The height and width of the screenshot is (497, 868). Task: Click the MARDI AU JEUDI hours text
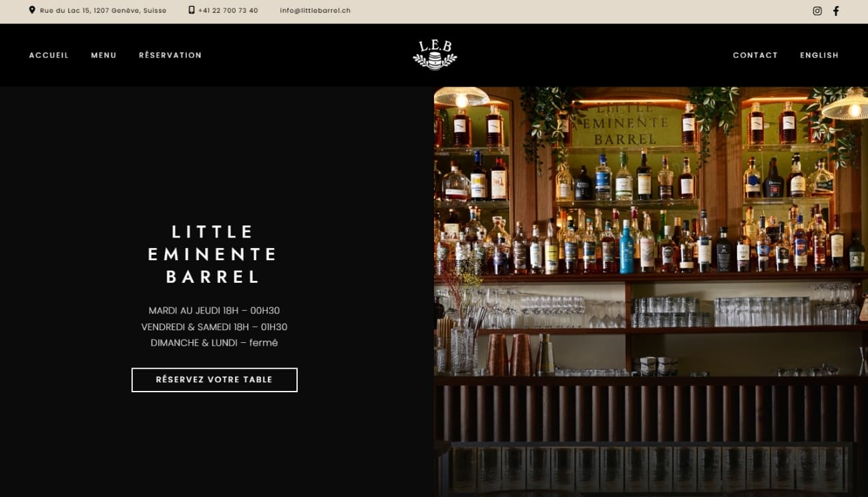214,310
